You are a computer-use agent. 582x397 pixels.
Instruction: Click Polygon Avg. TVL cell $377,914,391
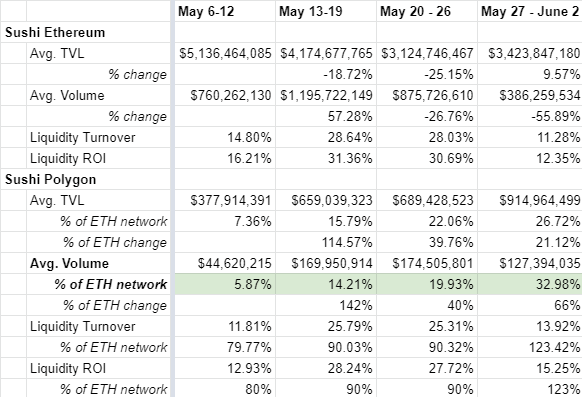(224, 200)
